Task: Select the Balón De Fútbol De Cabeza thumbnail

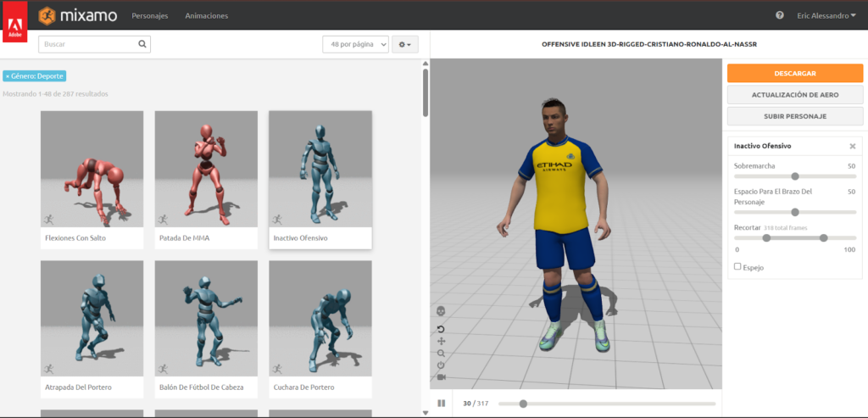Action: tap(206, 318)
